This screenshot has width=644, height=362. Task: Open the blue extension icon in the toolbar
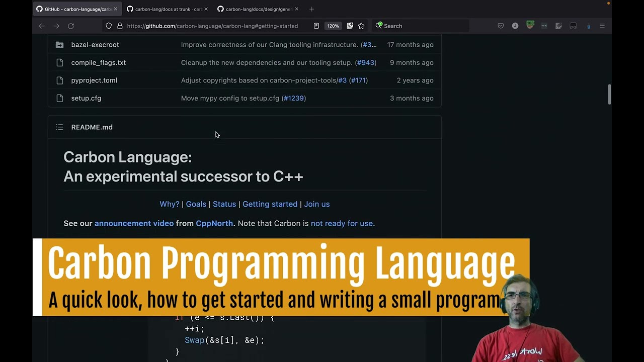(588, 26)
